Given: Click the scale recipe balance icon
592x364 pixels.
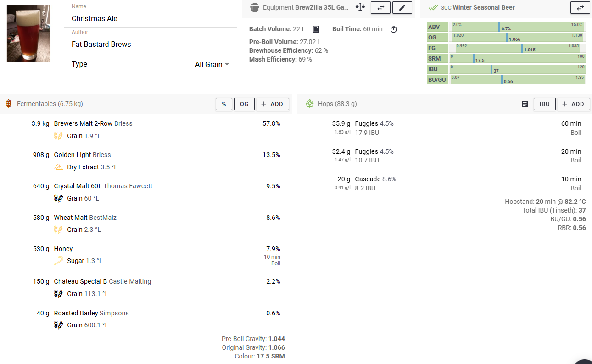Looking at the screenshot, I should point(360,7).
